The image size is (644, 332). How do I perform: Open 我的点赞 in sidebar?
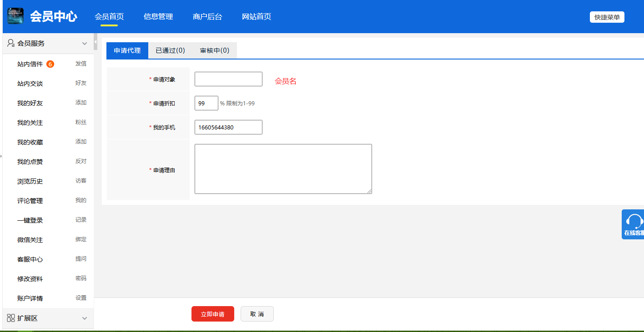[x=30, y=162]
